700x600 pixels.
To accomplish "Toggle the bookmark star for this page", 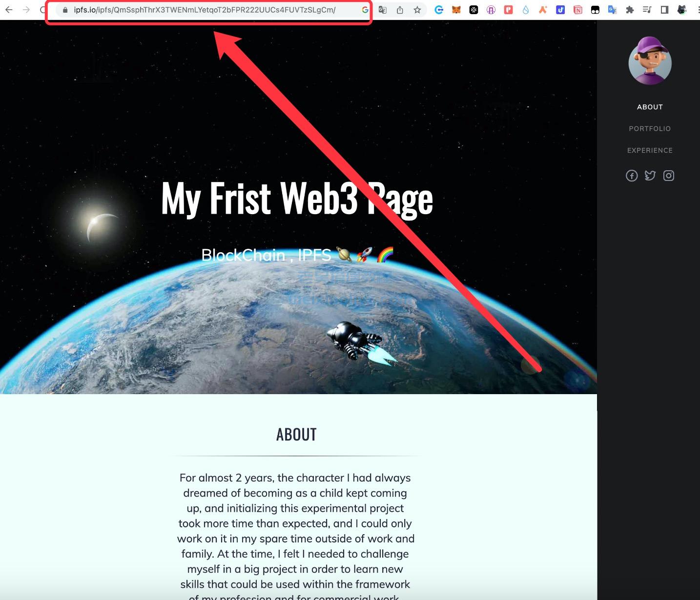I will pyautogui.click(x=417, y=9).
